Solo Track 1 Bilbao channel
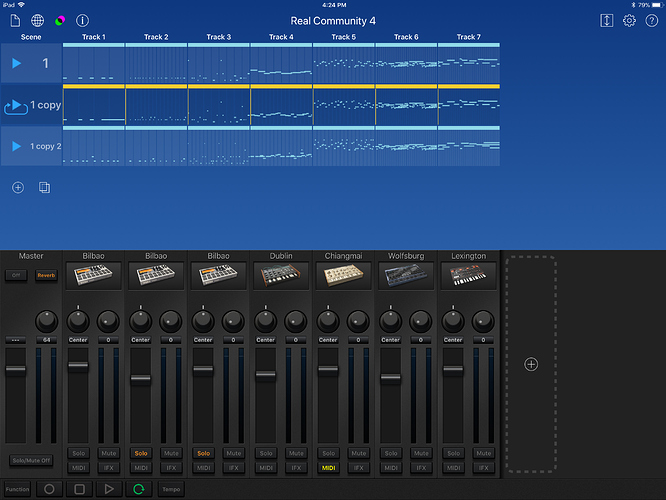Viewport: 666px width, 500px height. click(x=79, y=453)
